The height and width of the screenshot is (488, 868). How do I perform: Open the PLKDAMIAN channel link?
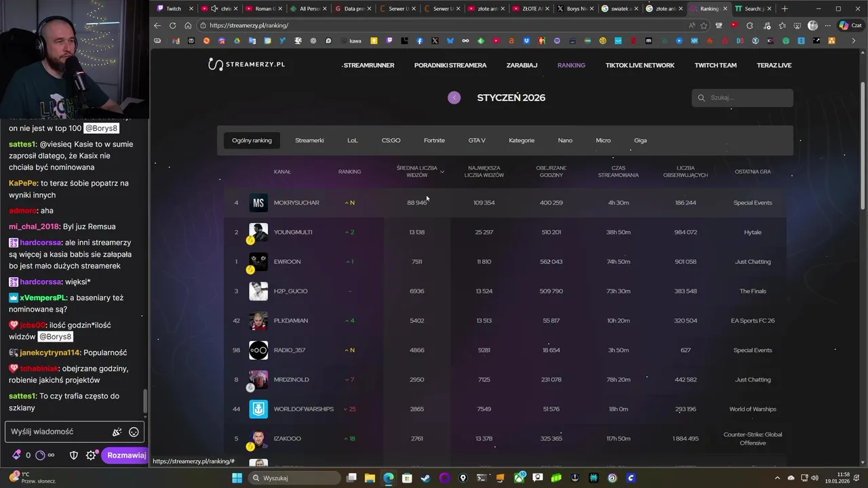291,321
